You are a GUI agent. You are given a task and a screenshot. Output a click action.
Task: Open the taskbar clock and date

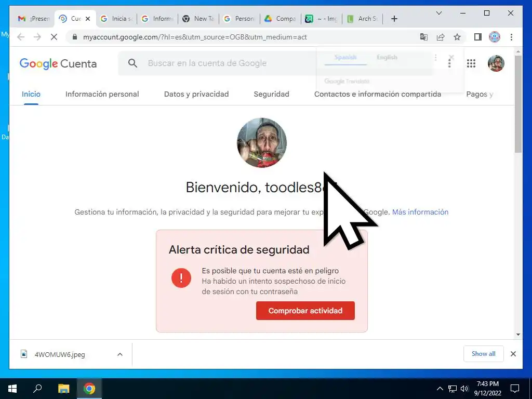[487, 389]
